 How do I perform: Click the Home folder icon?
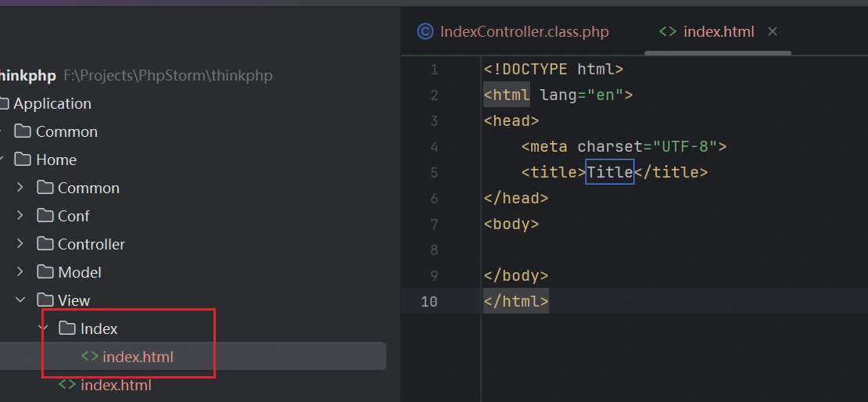coord(23,160)
